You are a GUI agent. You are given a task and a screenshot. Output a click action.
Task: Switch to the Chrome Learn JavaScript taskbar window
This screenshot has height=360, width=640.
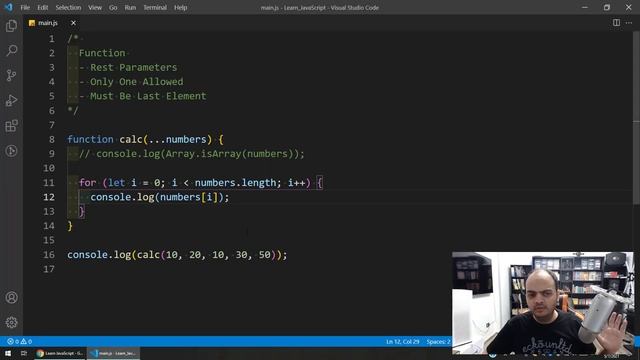(60, 353)
